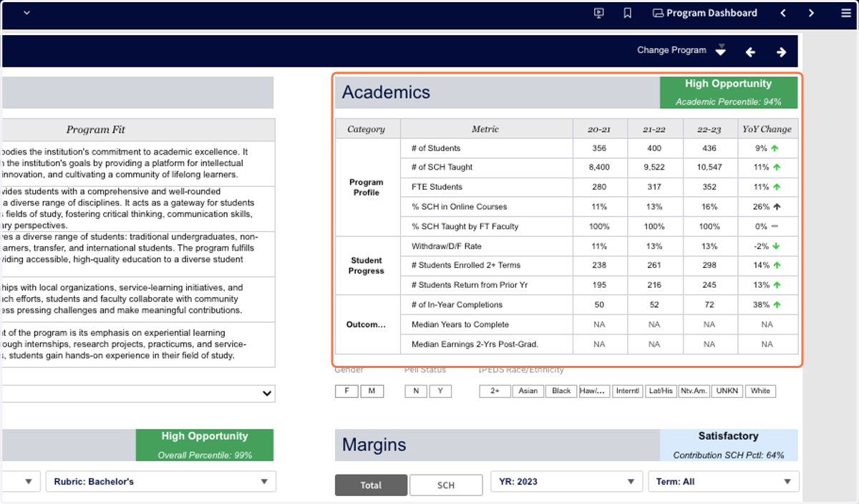859x504 pixels.
Task: Toggle the F gender filter
Action: click(347, 391)
